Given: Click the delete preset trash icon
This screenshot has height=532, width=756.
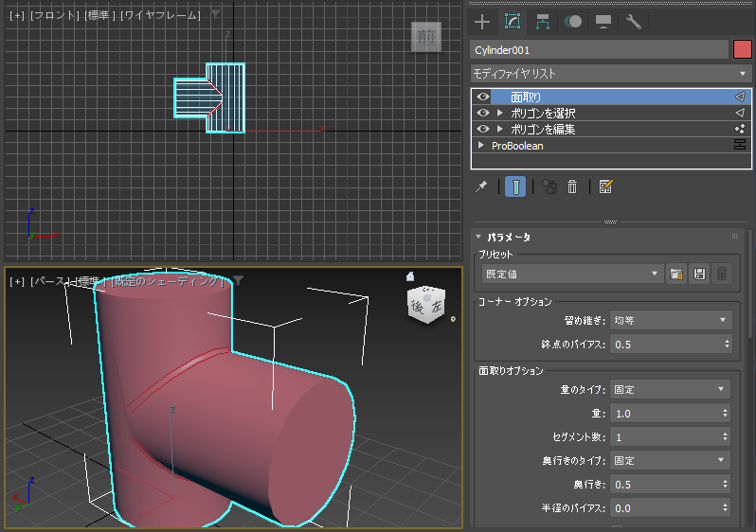Looking at the screenshot, I should coord(721,274).
